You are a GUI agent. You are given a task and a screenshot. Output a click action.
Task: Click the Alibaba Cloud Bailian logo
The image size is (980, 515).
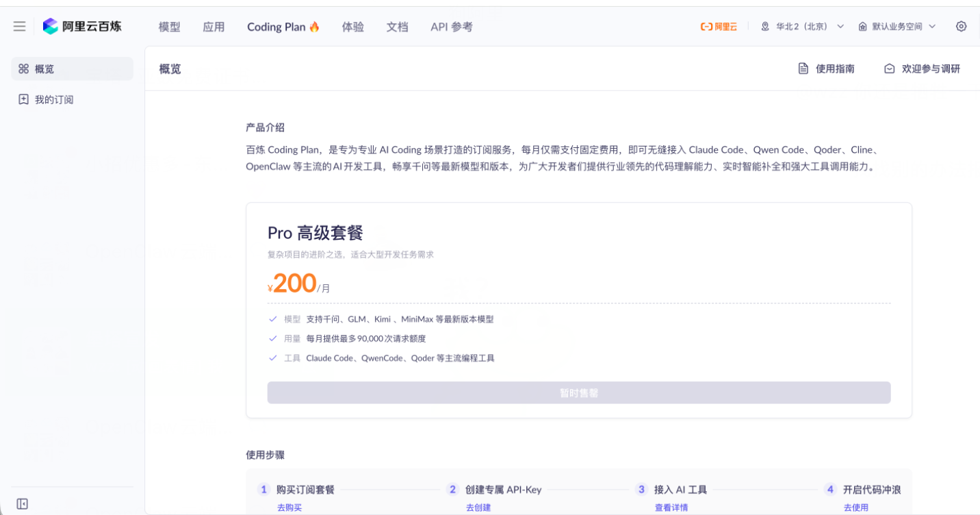tap(82, 26)
